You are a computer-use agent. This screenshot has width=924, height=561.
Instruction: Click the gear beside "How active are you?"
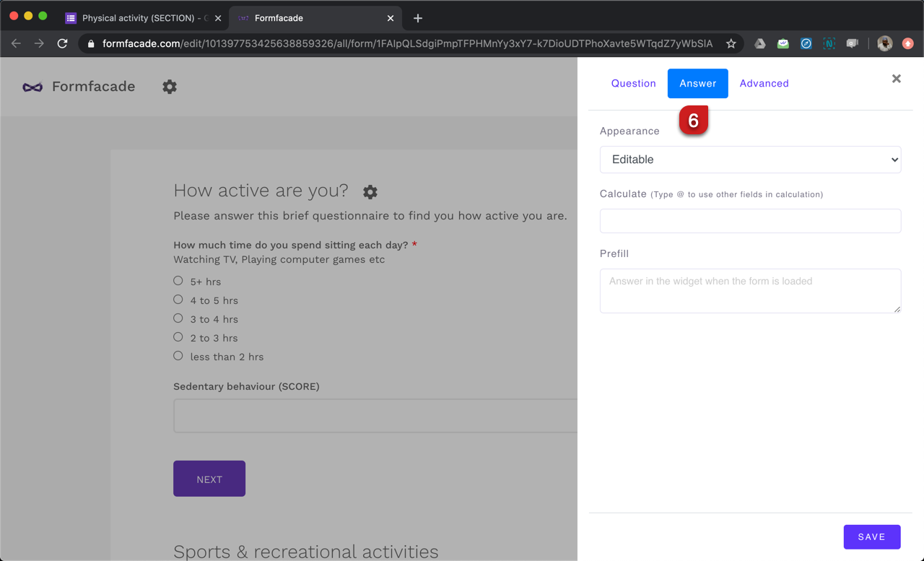tap(370, 192)
